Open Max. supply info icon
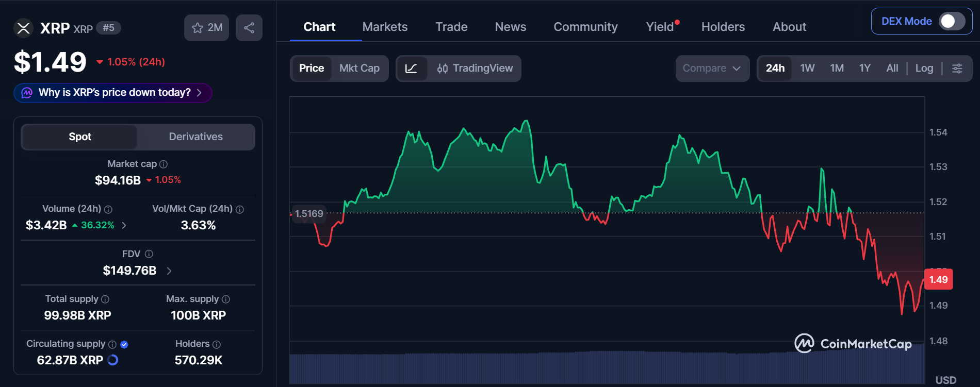This screenshot has height=387, width=980. tap(226, 299)
